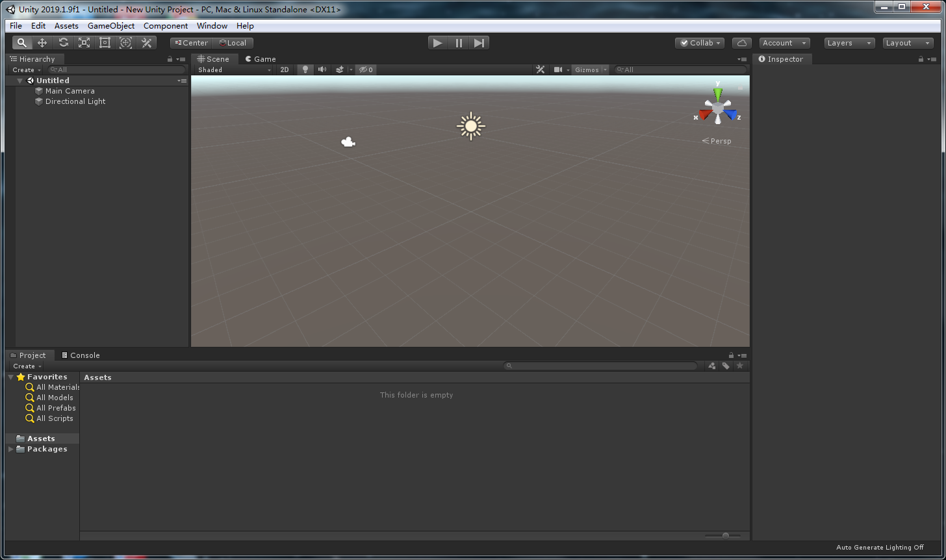
Task: Select the Rect Transform tool
Action: (x=105, y=42)
